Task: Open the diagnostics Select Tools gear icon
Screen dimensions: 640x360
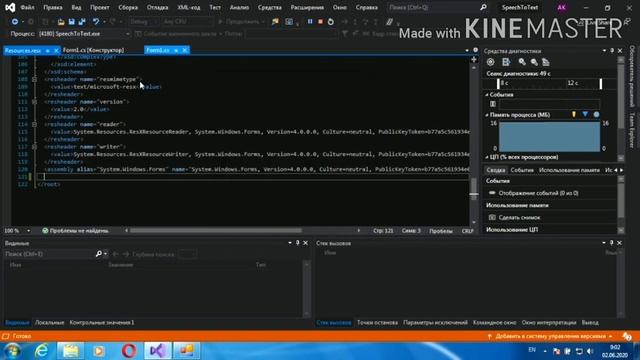Action: 491,62
